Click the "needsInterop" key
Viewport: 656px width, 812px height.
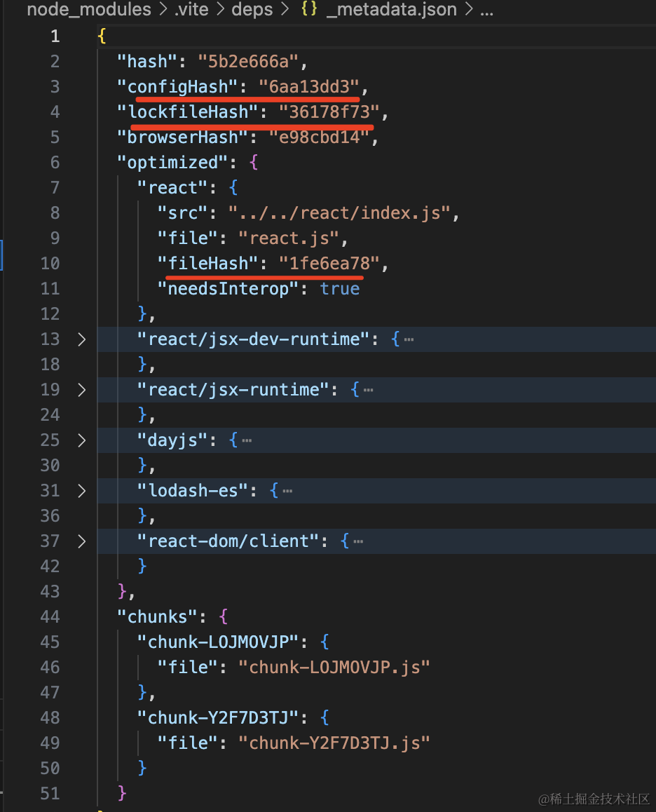tap(228, 289)
